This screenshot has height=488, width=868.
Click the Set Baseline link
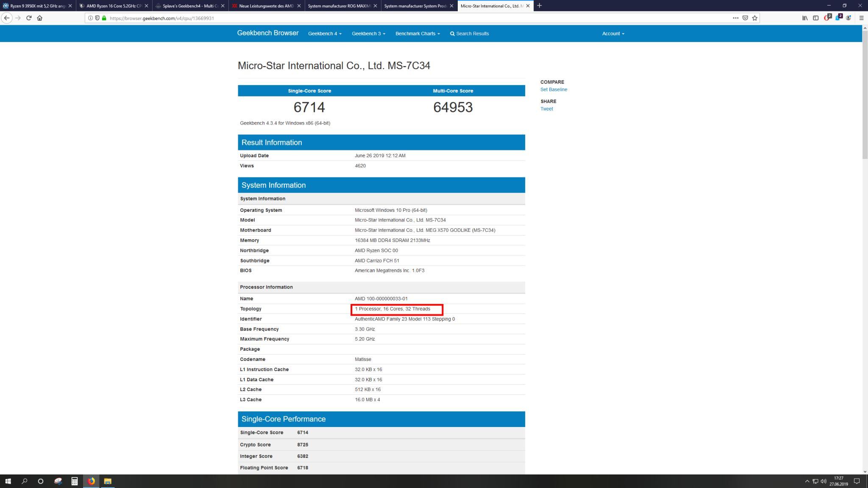pos(554,89)
